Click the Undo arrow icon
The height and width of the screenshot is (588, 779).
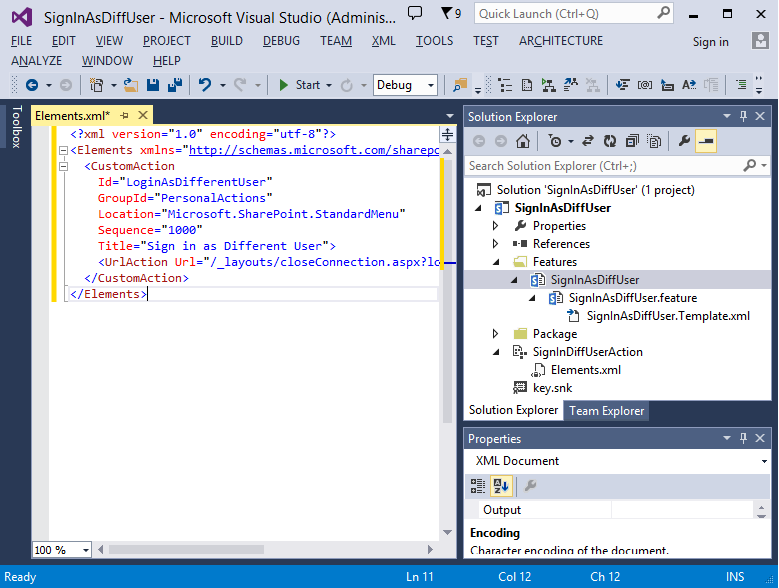coord(205,85)
